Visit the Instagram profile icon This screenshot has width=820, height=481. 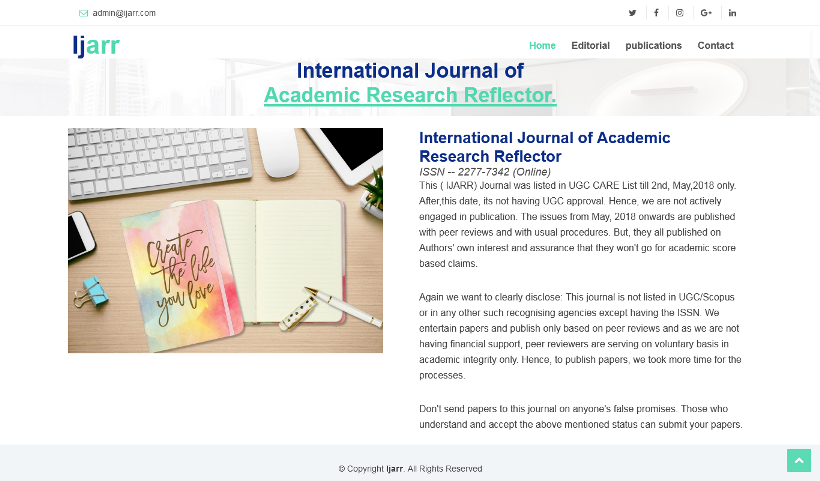[680, 13]
